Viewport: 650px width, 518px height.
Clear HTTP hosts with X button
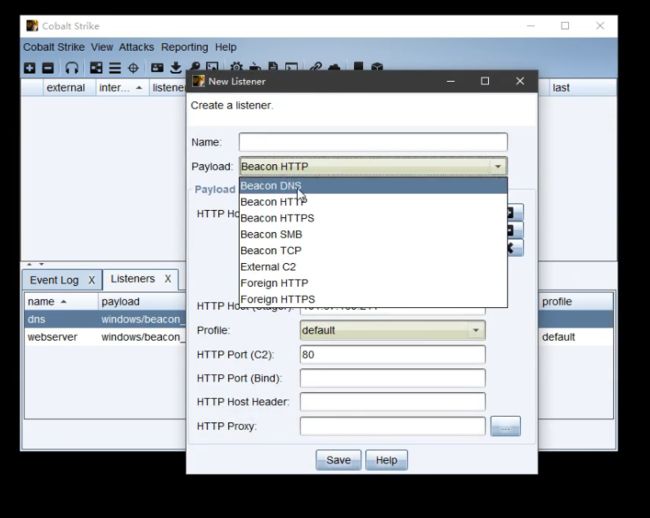[x=515, y=248]
